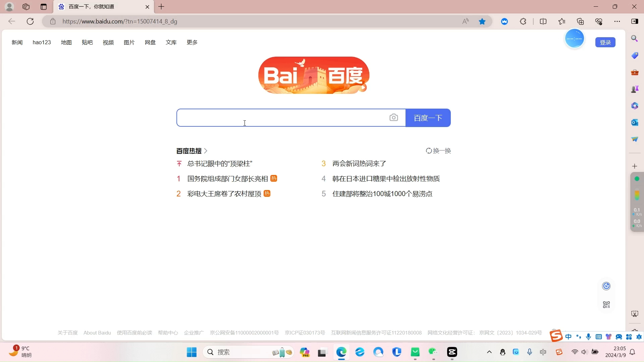
Task: Open sidebar Tools briefcase icon
Action: click(635, 72)
